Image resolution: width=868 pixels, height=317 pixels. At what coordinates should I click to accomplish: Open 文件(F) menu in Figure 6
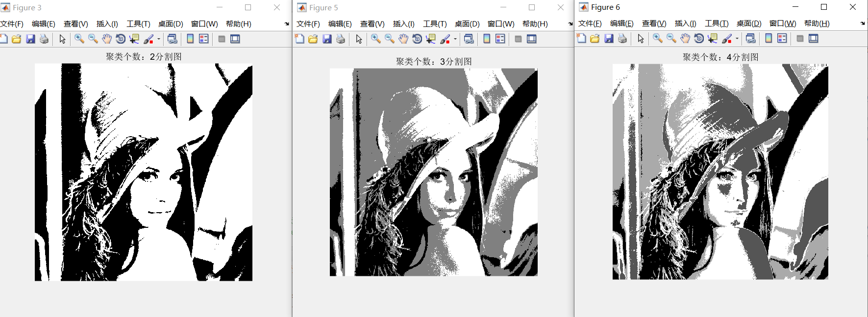tap(590, 23)
